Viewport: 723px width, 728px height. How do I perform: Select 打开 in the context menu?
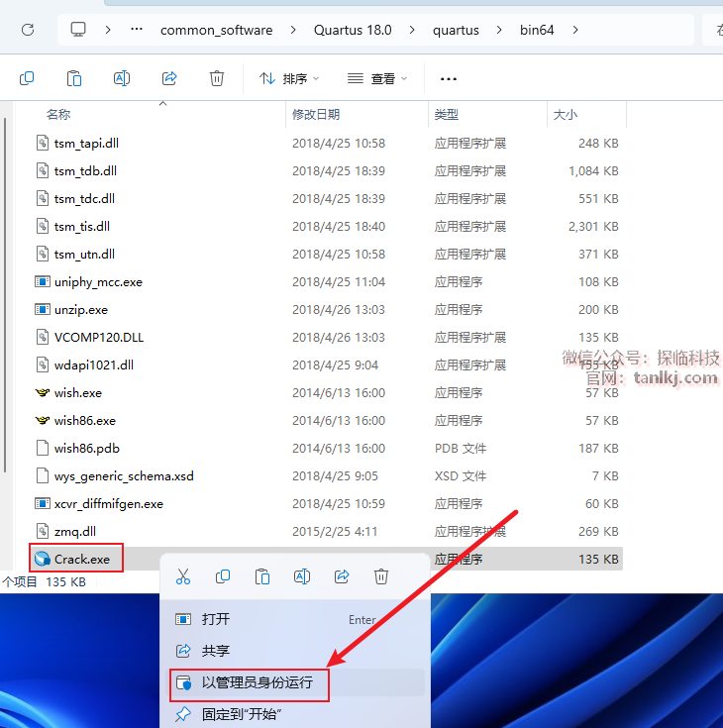coord(216,619)
